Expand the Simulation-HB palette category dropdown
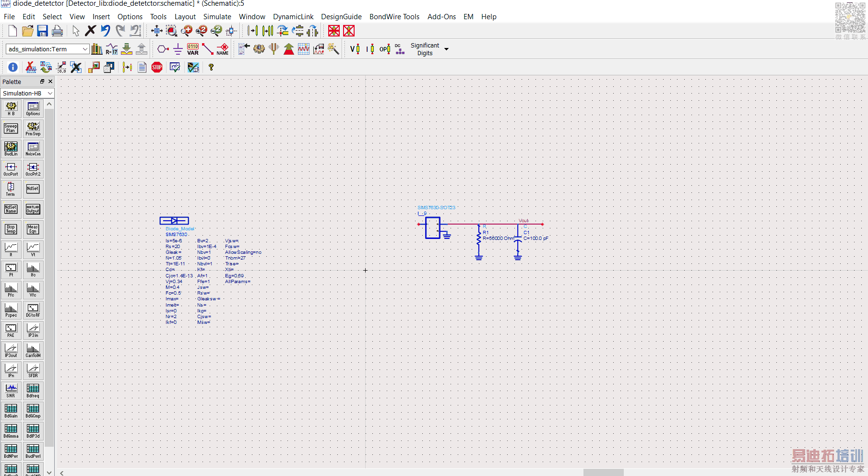This screenshot has height=476, width=868. pyautogui.click(x=50, y=93)
